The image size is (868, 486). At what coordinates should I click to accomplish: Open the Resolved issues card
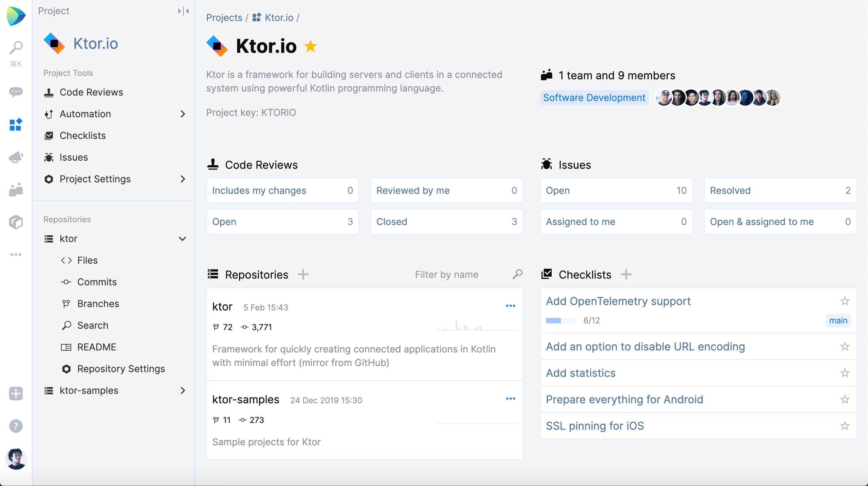[x=780, y=190]
